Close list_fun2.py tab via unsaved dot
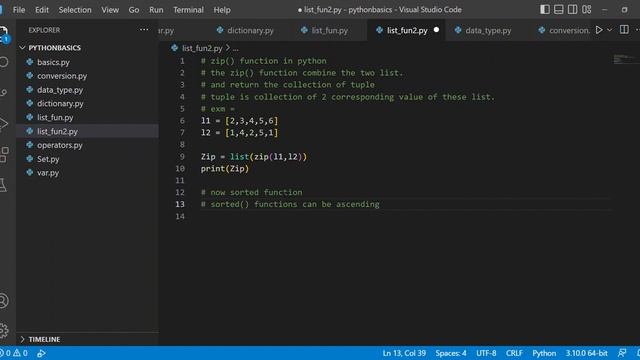The image size is (640, 360). pos(436,30)
